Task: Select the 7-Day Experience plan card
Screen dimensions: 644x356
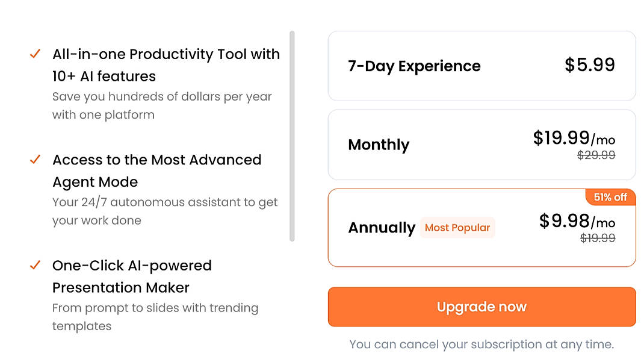Action: coord(481,66)
